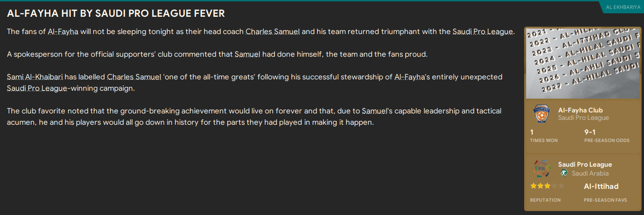Click the 9-1 pre-season odds value

pyautogui.click(x=590, y=132)
